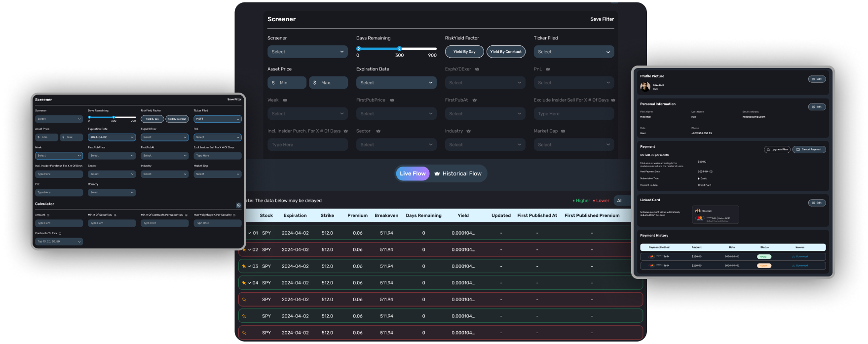Click the info icon next to Amount
The height and width of the screenshot is (344, 868).
point(48,215)
